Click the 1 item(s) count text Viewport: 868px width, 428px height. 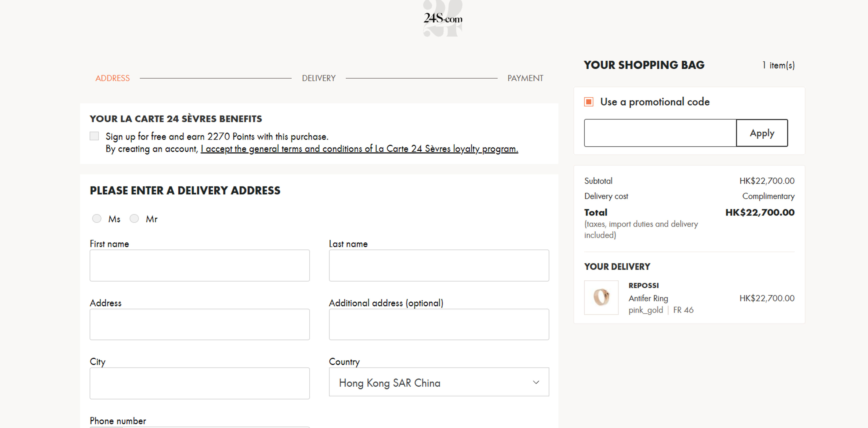click(778, 65)
